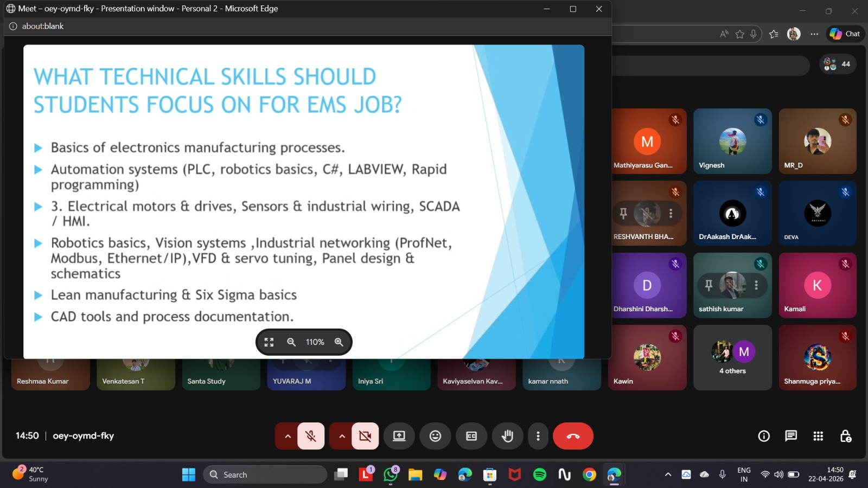Viewport: 868px width, 488px height.
Task: Show the 44 participants list
Action: (x=838, y=64)
